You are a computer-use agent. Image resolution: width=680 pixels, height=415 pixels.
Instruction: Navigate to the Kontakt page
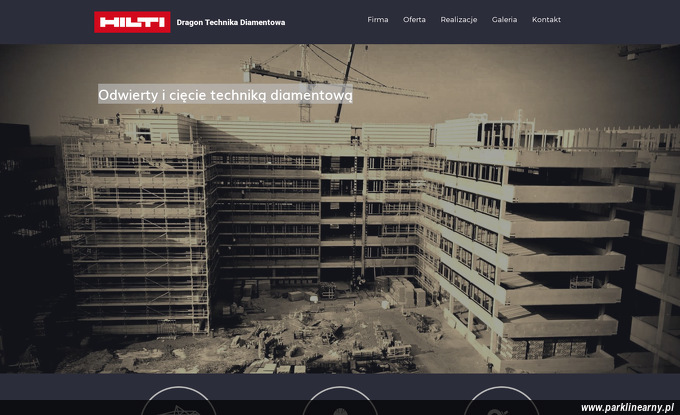pos(546,20)
